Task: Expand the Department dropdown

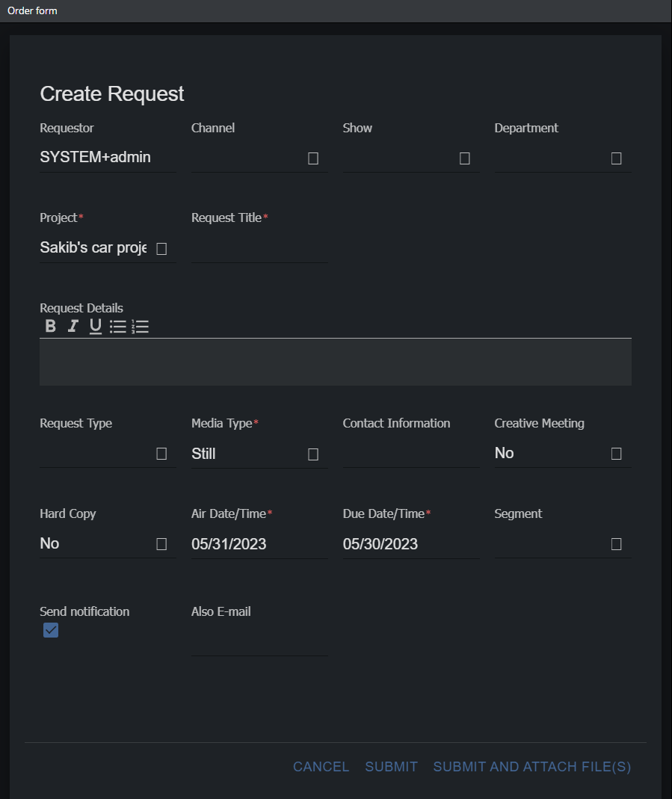Action: tap(616, 158)
